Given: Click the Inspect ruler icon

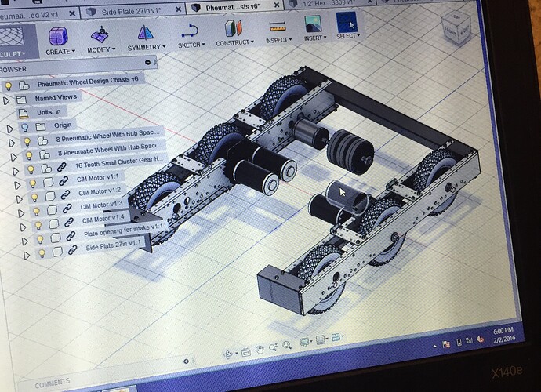Looking at the screenshot, I should click(x=278, y=27).
